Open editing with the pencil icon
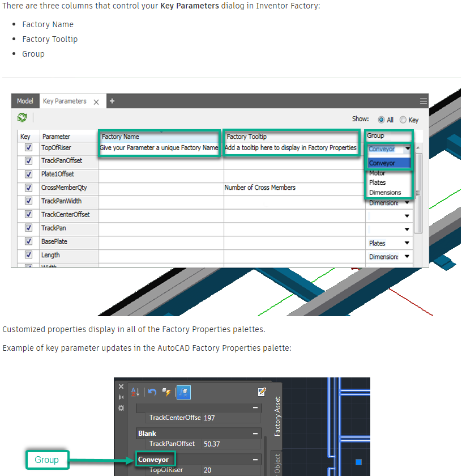 (x=261, y=392)
